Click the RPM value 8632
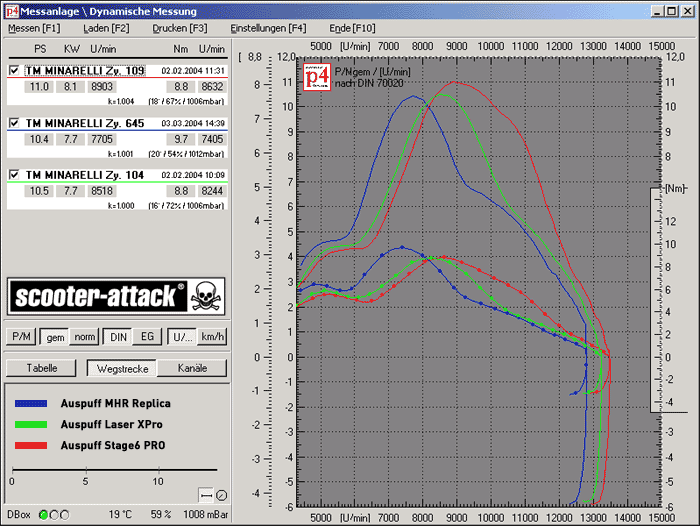This screenshot has width=700, height=526. 212,87
